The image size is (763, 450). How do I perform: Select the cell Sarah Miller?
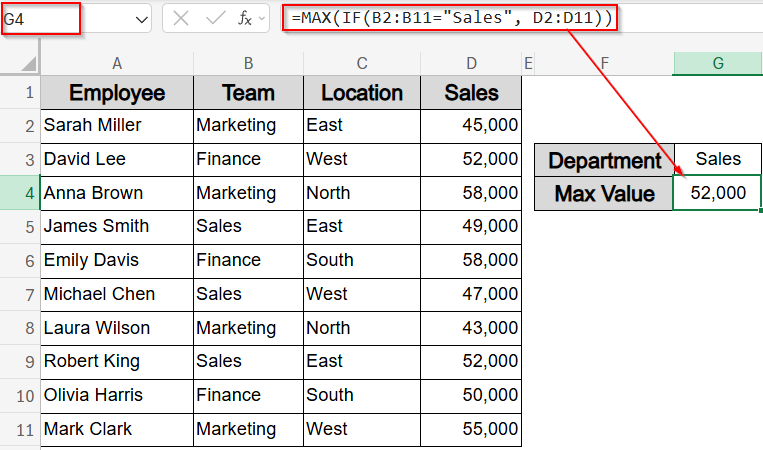(117, 126)
